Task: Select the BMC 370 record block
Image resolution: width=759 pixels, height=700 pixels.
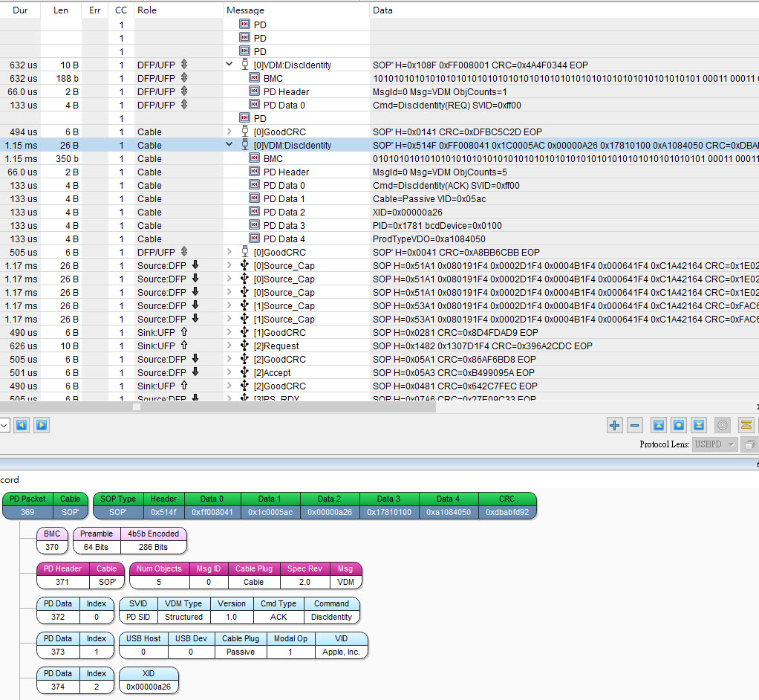Action: tap(52, 541)
